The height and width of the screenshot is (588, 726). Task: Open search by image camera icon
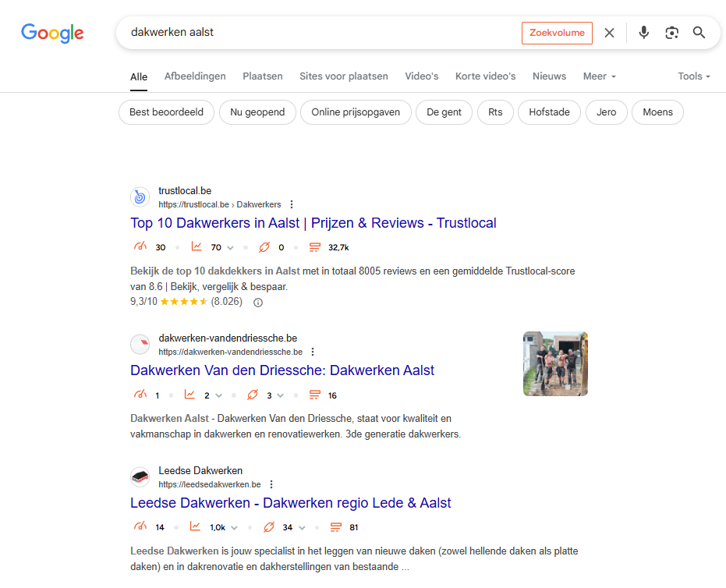(x=671, y=33)
